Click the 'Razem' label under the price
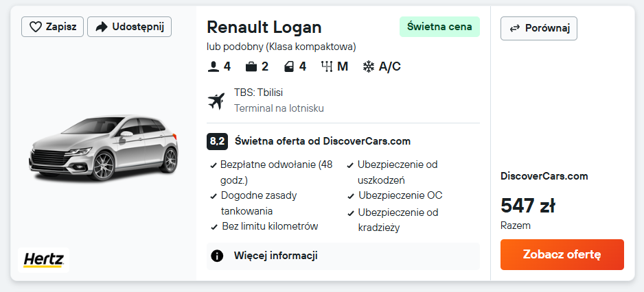This screenshot has height=292, width=644. (516, 226)
